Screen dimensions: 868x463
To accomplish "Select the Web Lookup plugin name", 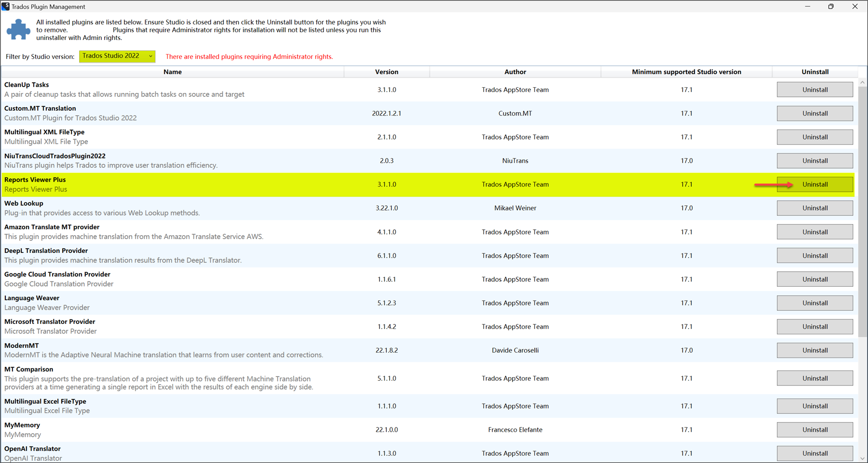I will (24, 203).
